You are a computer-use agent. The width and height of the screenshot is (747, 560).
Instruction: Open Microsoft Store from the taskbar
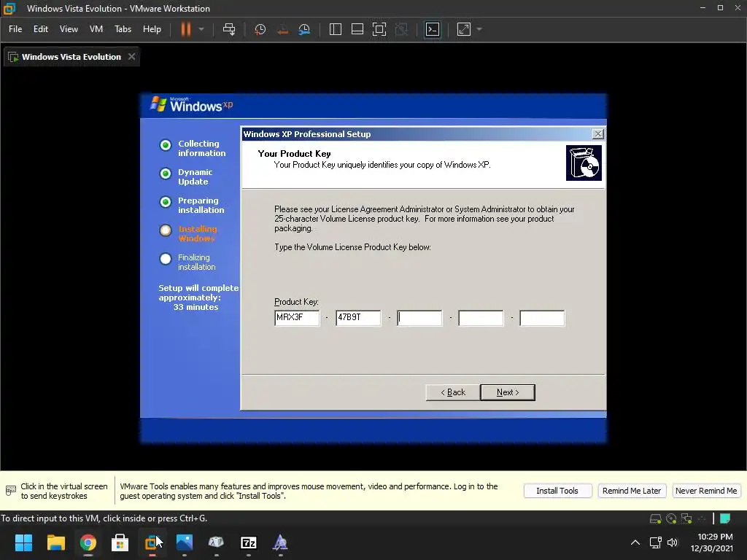point(120,542)
